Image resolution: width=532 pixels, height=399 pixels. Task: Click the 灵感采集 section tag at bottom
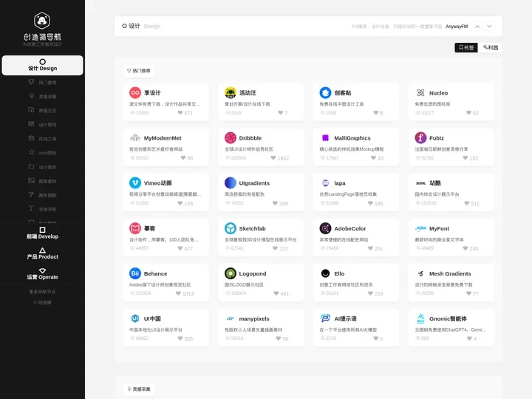pyautogui.click(x=139, y=389)
